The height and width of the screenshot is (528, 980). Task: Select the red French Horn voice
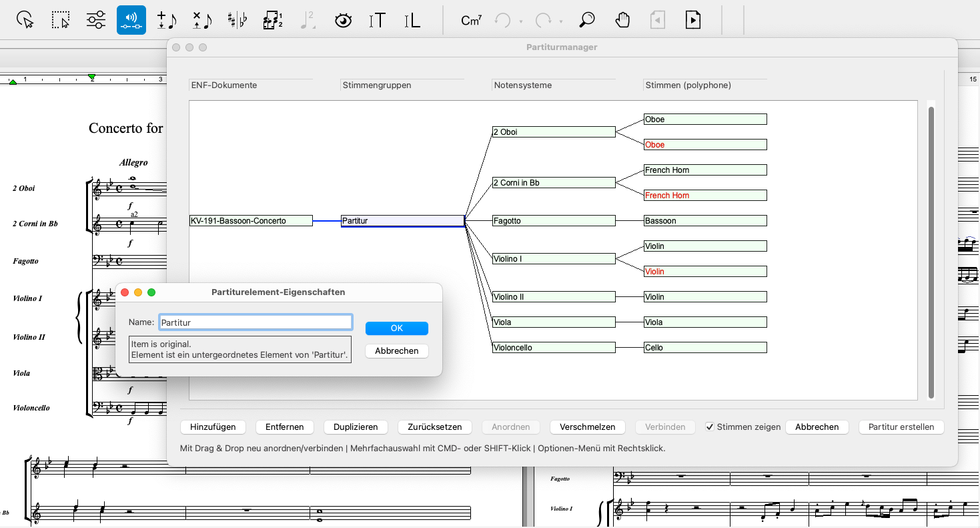[704, 196]
